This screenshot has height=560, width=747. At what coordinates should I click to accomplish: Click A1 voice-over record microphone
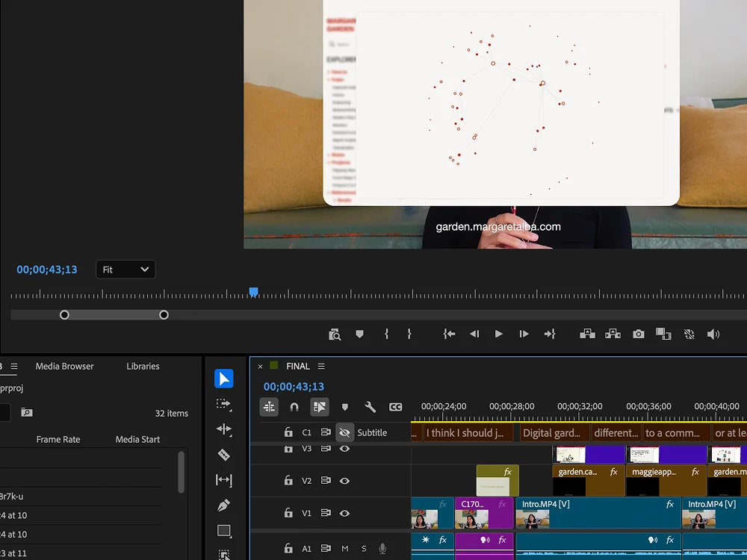click(382, 549)
